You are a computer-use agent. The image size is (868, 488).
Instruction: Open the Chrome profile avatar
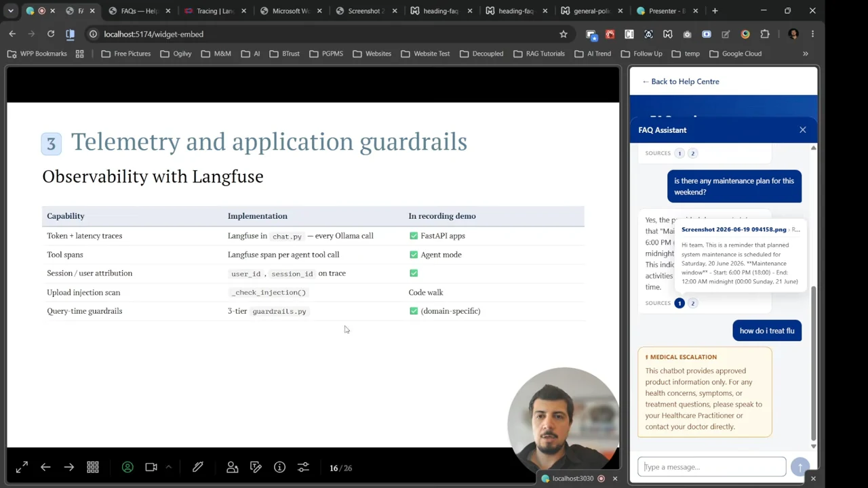pyautogui.click(x=793, y=34)
